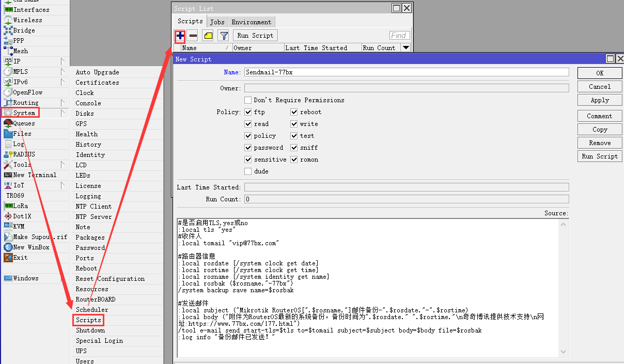Click the yellow comment note icon
The height and width of the screenshot is (364, 624).
[208, 36]
